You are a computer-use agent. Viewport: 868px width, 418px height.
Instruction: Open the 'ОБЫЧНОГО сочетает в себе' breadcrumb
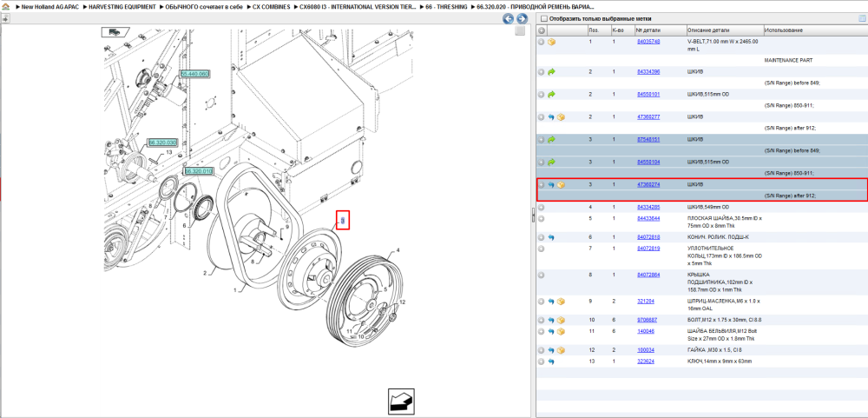pyautogui.click(x=204, y=7)
